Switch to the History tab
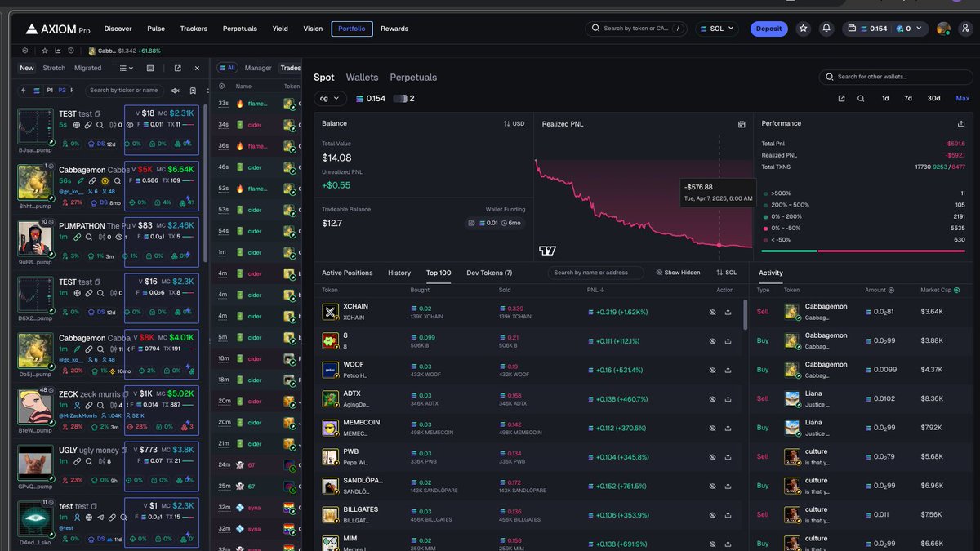 click(x=399, y=273)
